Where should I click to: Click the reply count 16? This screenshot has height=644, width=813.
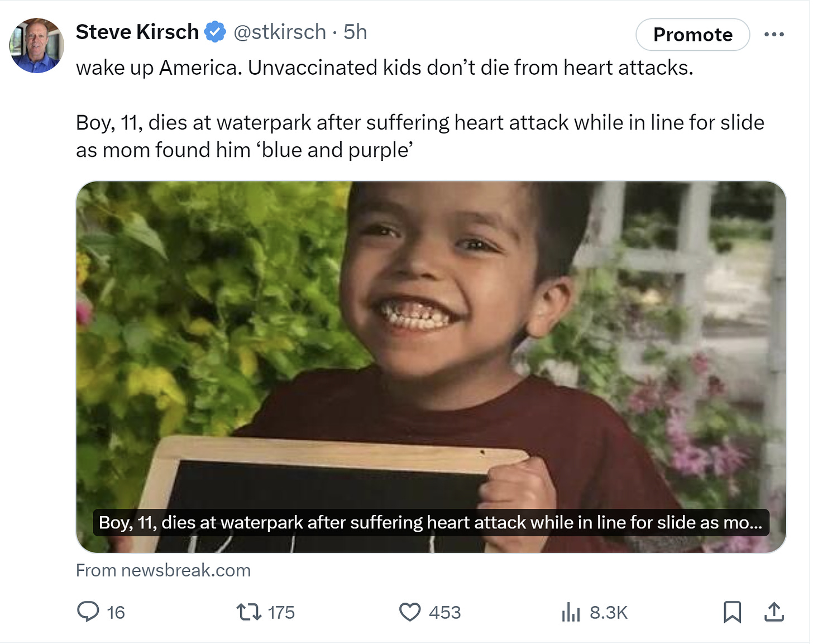(x=116, y=613)
